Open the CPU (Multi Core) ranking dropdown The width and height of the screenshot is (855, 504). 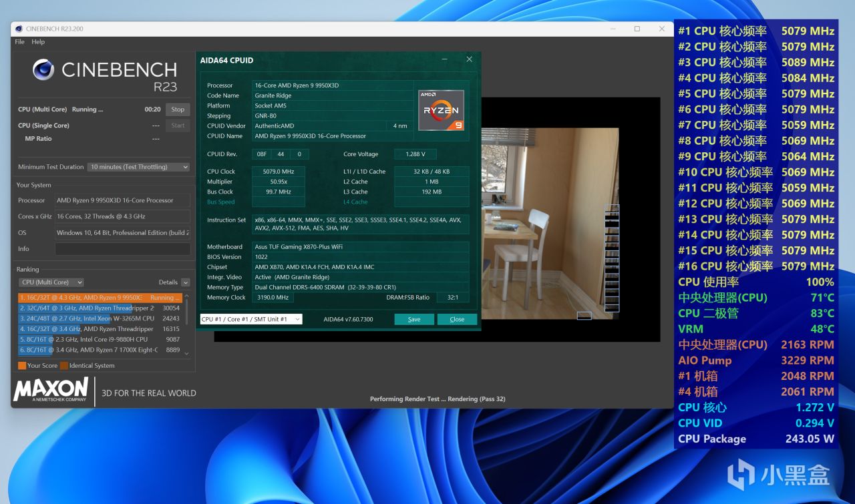(51, 282)
